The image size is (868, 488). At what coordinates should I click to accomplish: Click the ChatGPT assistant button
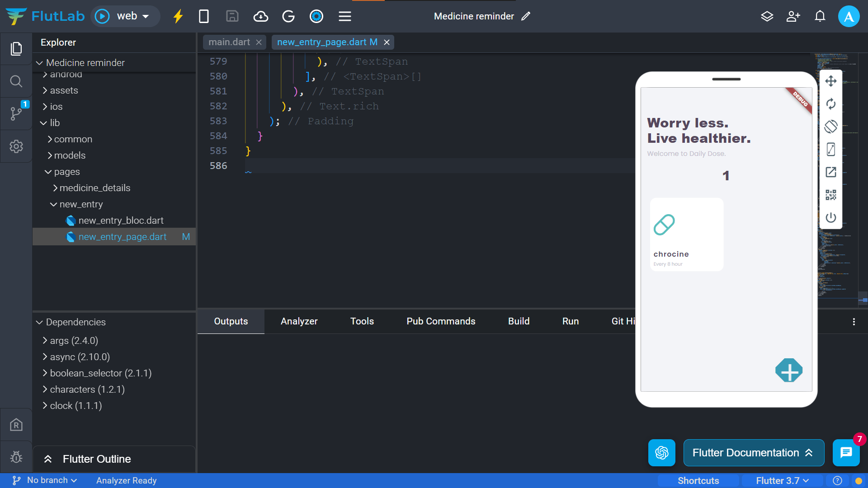coord(661,453)
